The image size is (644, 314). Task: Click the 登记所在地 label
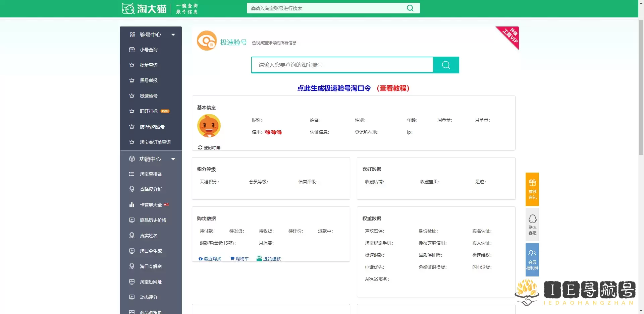click(x=367, y=132)
